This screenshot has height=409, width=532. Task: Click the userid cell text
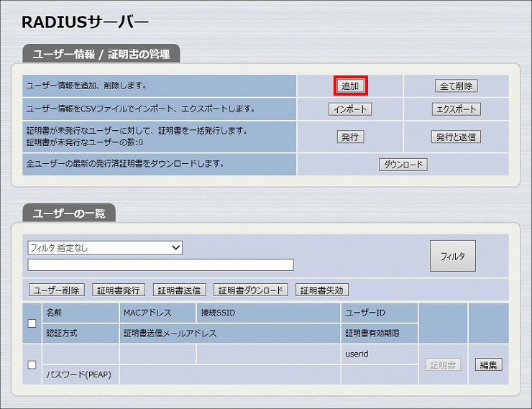(x=357, y=354)
